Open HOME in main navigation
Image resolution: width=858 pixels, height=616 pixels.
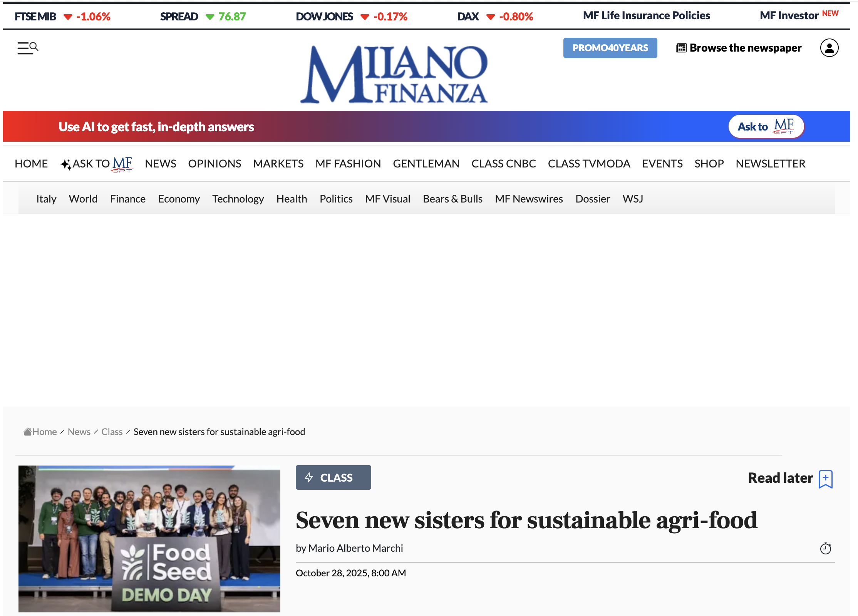pyautogui.click(x=31, y=164)
